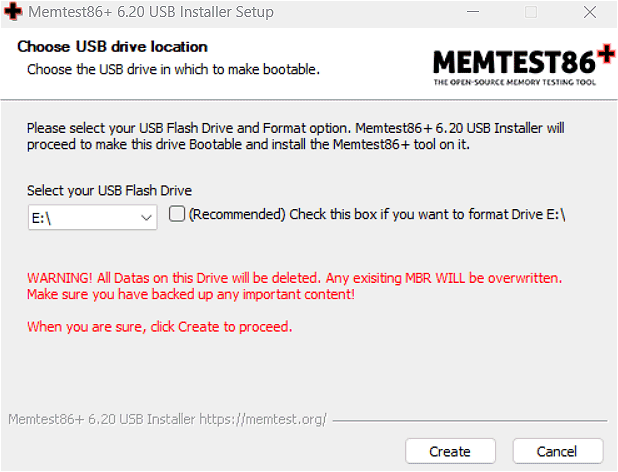
Task: Click 'The open-source memory testing tool' tagline
Action: (x=514, y=82)
